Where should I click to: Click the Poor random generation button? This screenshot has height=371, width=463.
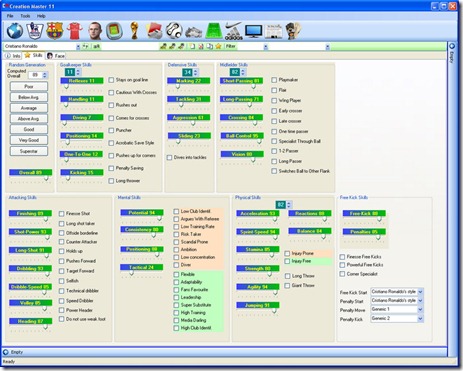point(29,87)
